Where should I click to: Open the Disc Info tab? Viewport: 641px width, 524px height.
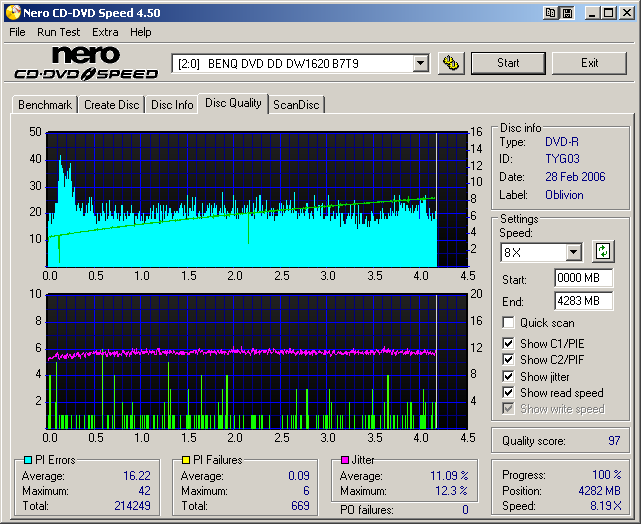click(x=172, y=105)
